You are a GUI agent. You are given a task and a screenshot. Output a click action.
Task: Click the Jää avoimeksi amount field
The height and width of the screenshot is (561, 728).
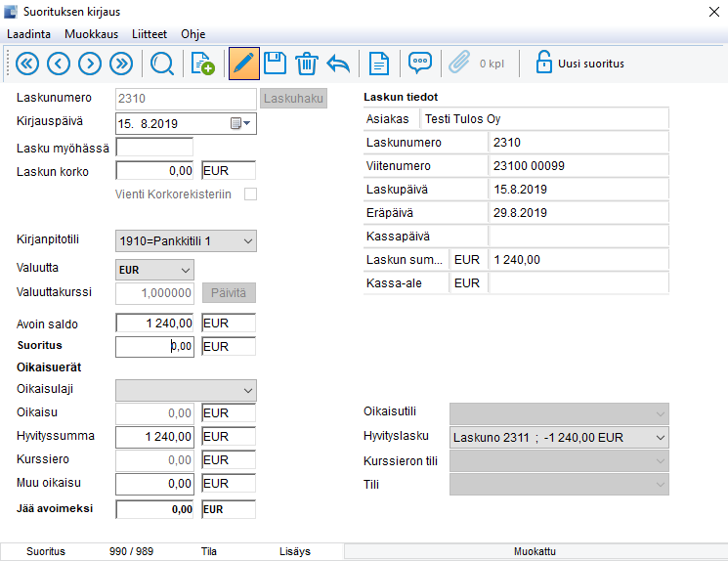pyautogui.click(x=154, y=509)
